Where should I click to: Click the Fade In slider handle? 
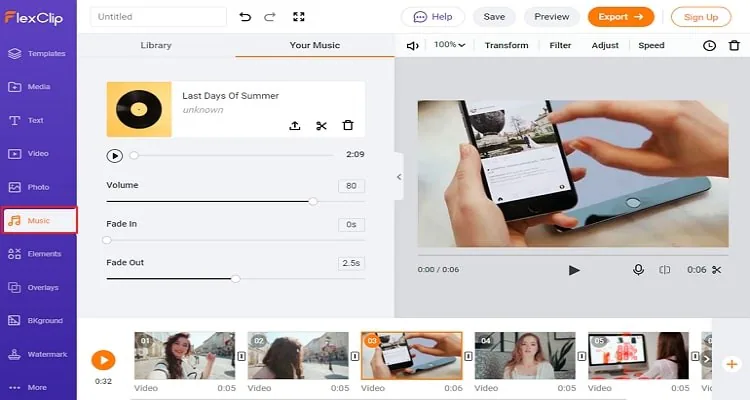[x=107, y=240]
